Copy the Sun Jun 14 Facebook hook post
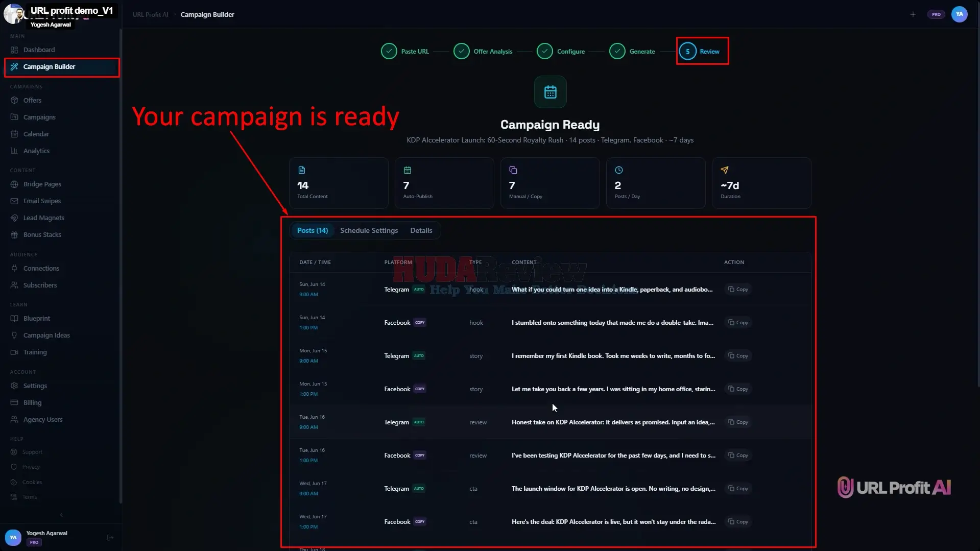980x551 pixels. [737, 322]
